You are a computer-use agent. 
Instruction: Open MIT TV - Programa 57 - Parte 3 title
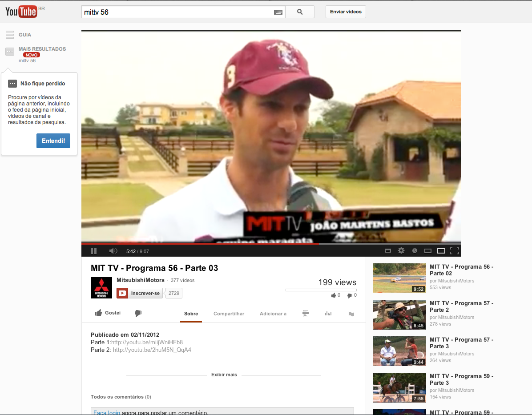click(461, 343)
